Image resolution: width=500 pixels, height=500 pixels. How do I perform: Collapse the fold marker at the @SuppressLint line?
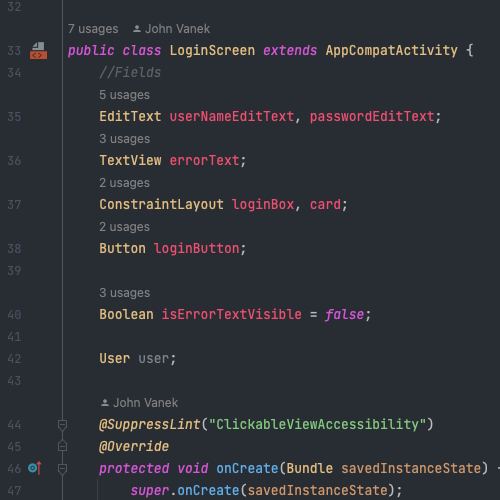[62, 425]
